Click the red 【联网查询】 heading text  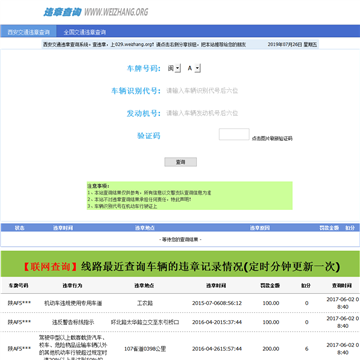51,267
